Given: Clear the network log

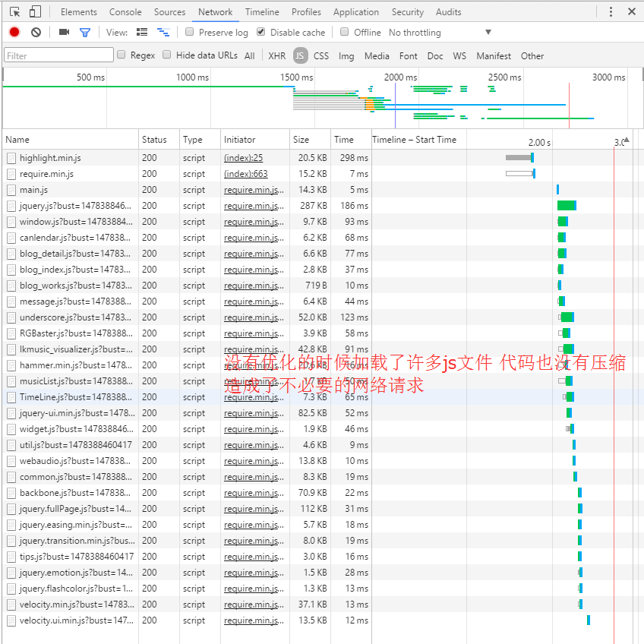Looking at the screenshot, I should click(36, 32).
